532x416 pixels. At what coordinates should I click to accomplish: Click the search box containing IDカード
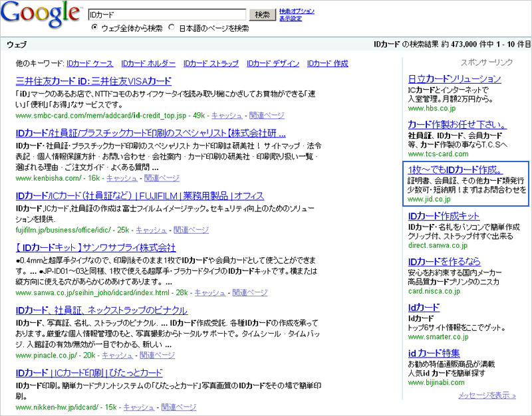click(x=167, y=14)
